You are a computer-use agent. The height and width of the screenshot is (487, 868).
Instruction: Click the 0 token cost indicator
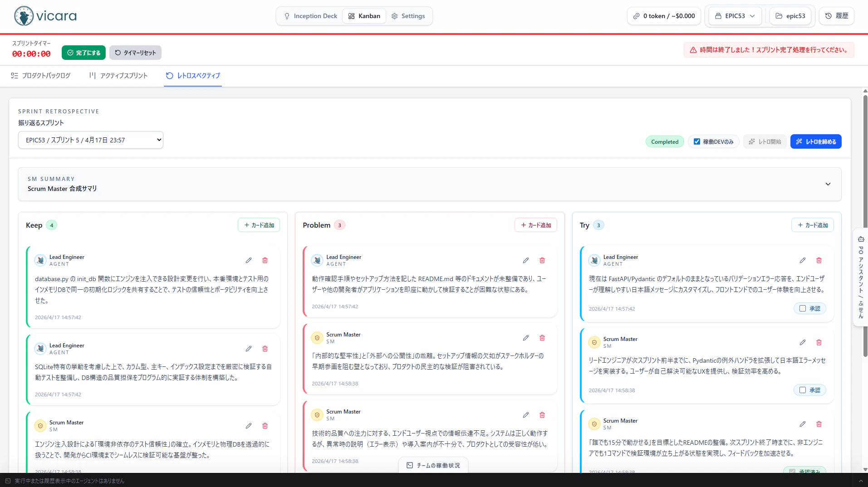pos(664,16)
